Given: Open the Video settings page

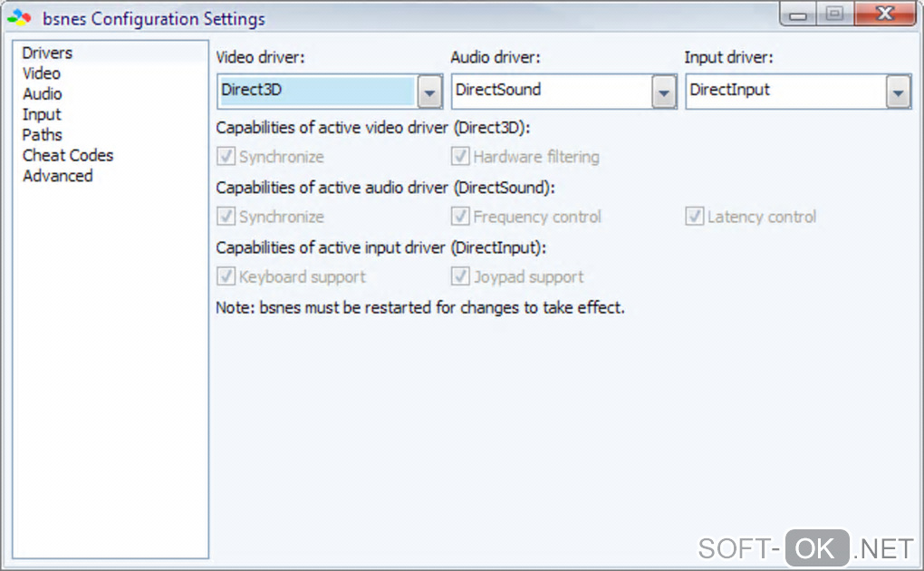Looking at the screenshot, I should [42, 73].
